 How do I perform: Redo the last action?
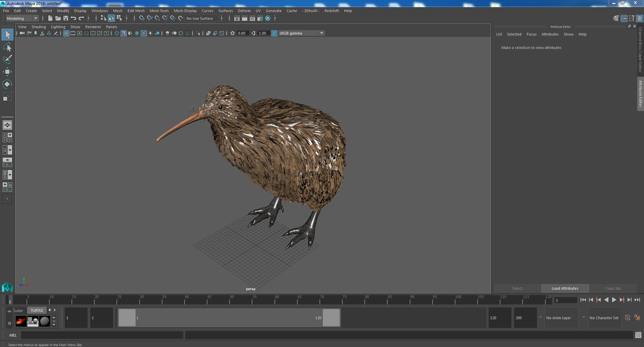click(81, 18)
